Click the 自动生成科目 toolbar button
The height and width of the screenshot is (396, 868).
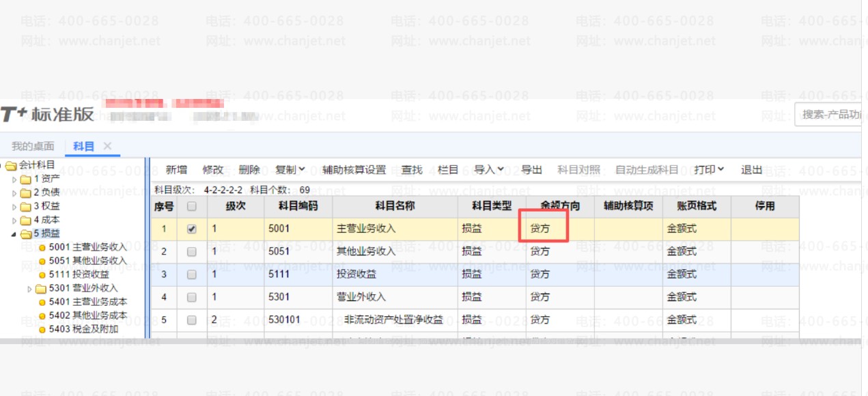pos(647,169)
